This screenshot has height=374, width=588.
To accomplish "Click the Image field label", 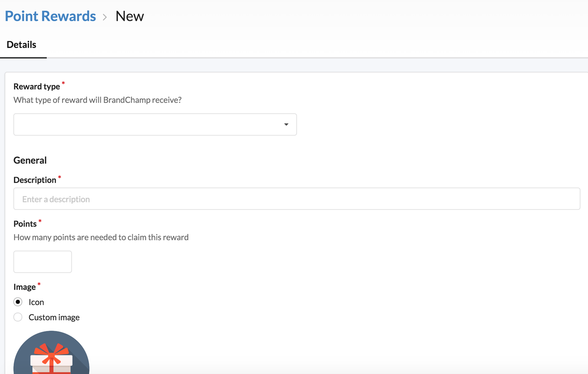I will click(25, 287).
